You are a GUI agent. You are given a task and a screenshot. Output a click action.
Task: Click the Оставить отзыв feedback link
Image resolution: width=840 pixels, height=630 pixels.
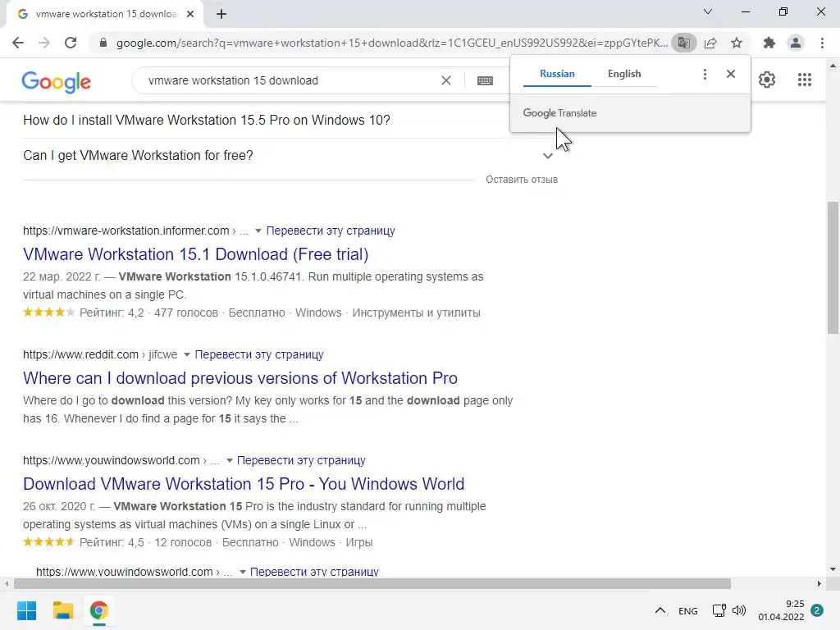click(521, 180)
